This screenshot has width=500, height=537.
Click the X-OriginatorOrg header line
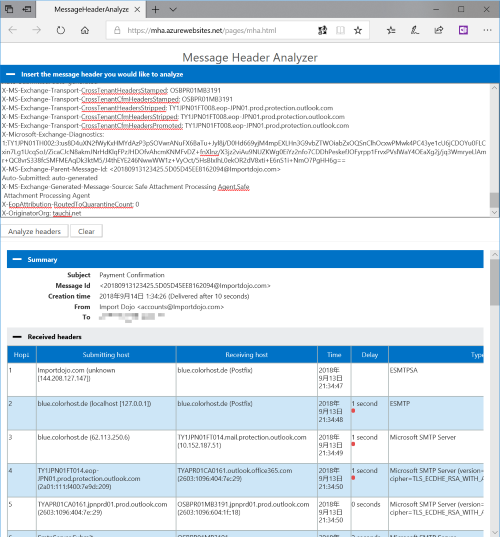click(x=42, y=213)
